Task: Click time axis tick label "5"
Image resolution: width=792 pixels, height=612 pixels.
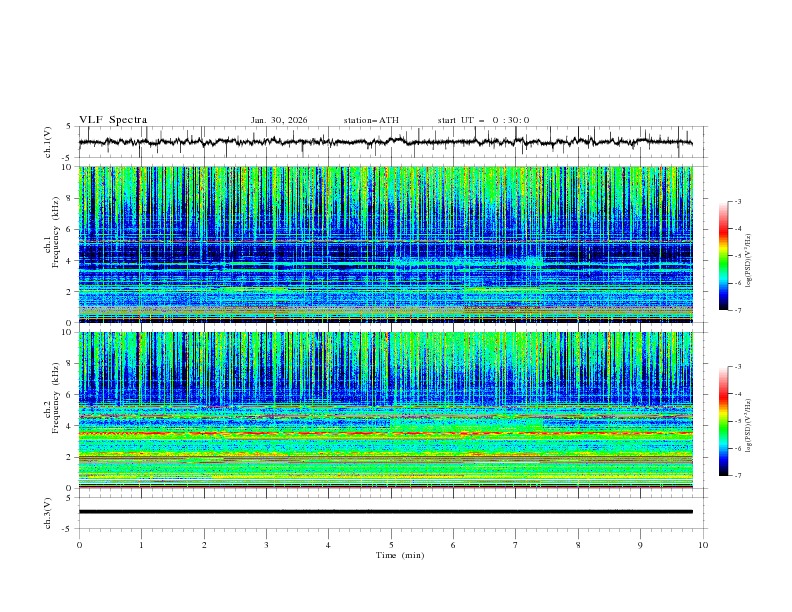Action: pos(391,545)
